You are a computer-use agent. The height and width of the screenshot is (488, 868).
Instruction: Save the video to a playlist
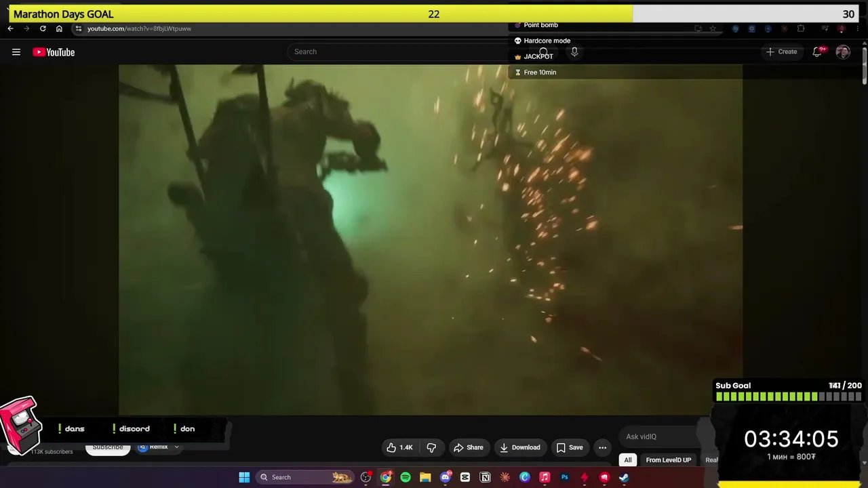click(x=570, y=447)
